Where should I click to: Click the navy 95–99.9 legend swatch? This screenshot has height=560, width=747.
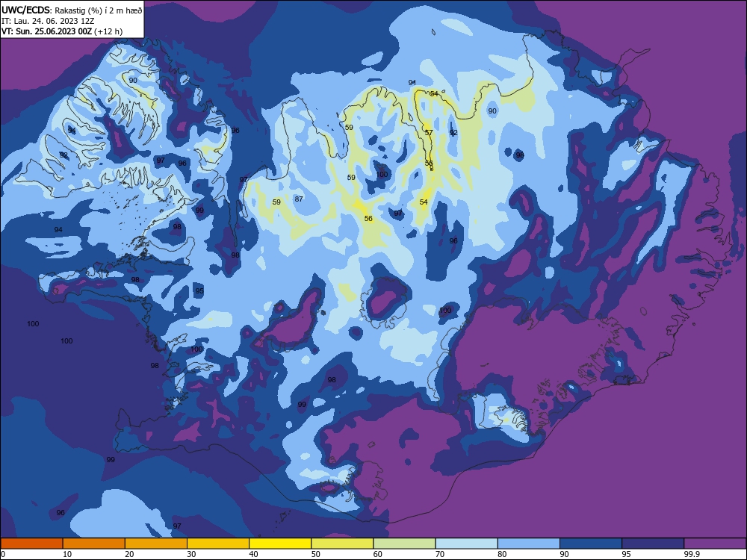[653, 544]
